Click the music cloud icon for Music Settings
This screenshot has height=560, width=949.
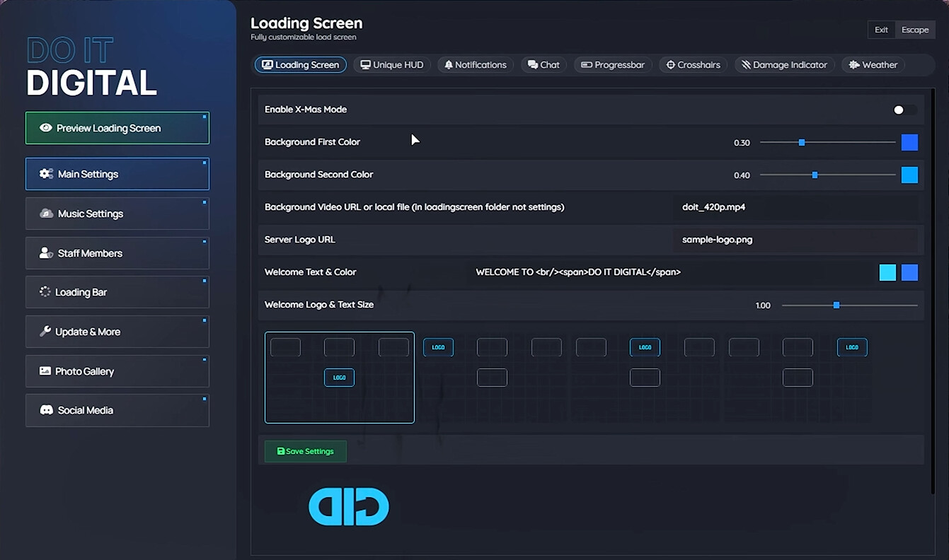pos(46,214)
